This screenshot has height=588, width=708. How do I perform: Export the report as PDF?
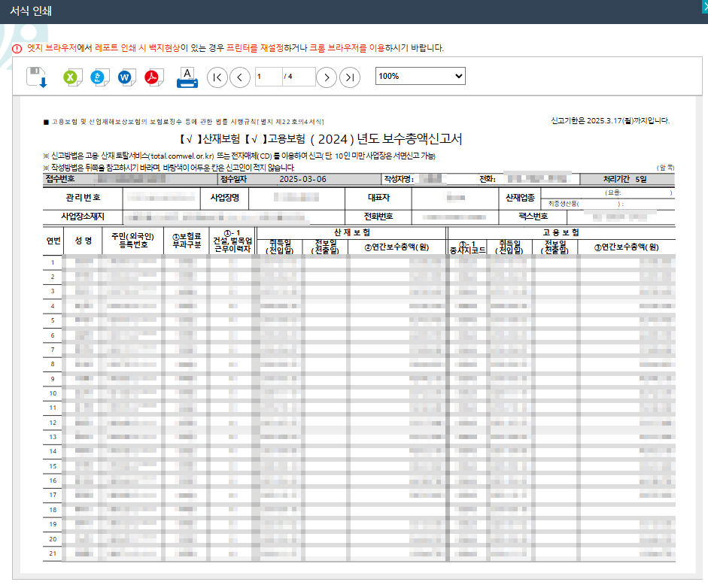click(x=153, y=77)
